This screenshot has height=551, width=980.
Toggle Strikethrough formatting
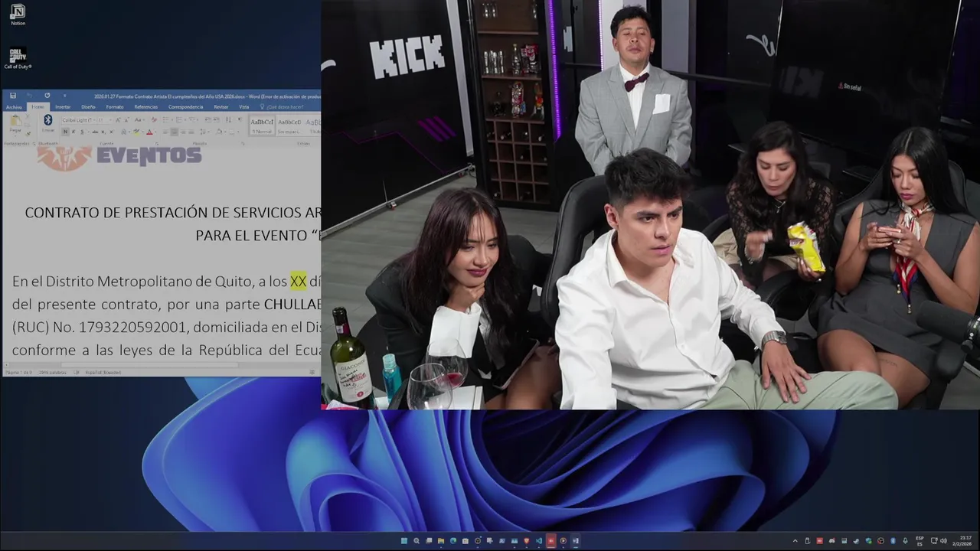[x=95, y=132]
